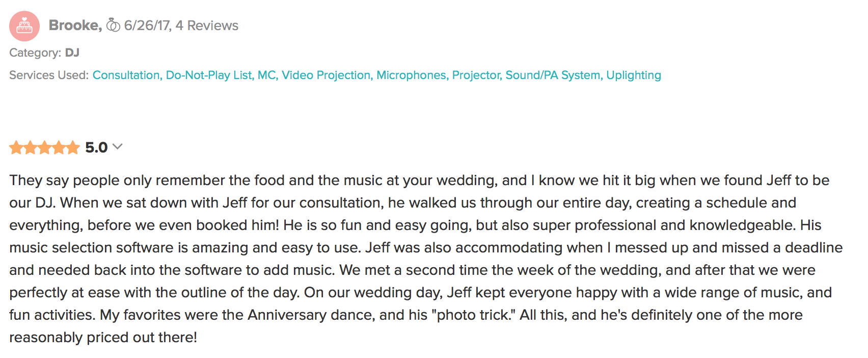Viewport: 868px width, 358px height.
Task: Click the MC service link
Action: tap(268, 75)
